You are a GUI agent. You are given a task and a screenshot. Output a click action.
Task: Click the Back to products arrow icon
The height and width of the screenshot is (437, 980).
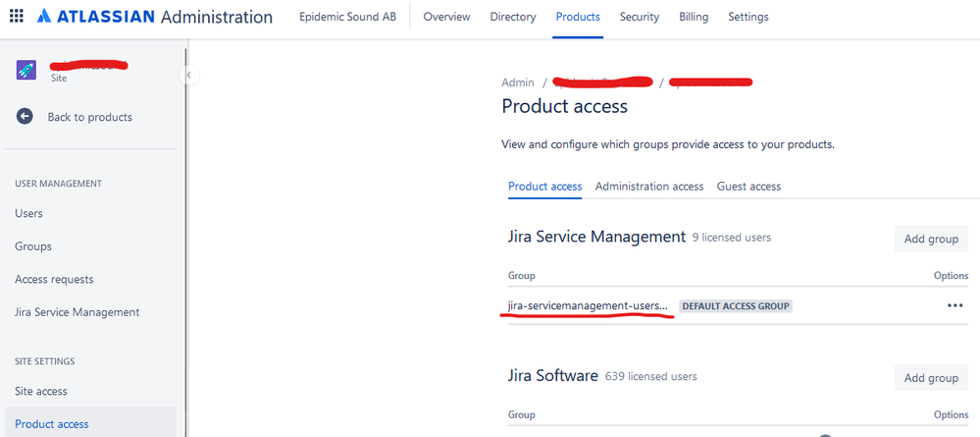click(x=25, y=117)
